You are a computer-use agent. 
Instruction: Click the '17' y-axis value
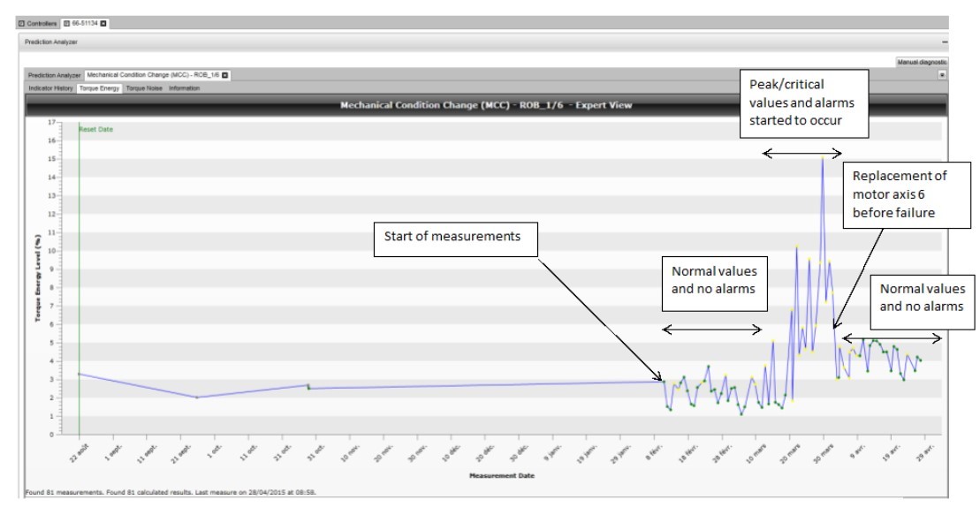[52, 123]
